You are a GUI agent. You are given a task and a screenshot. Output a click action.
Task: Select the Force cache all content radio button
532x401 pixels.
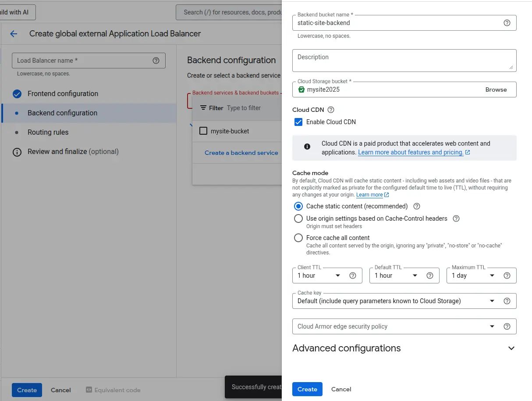click(x=298, y=238)
